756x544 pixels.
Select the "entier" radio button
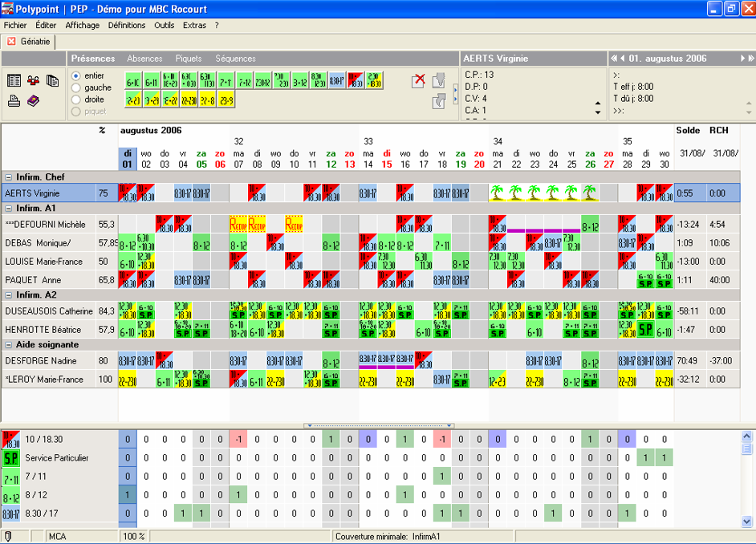click(77, 75)
